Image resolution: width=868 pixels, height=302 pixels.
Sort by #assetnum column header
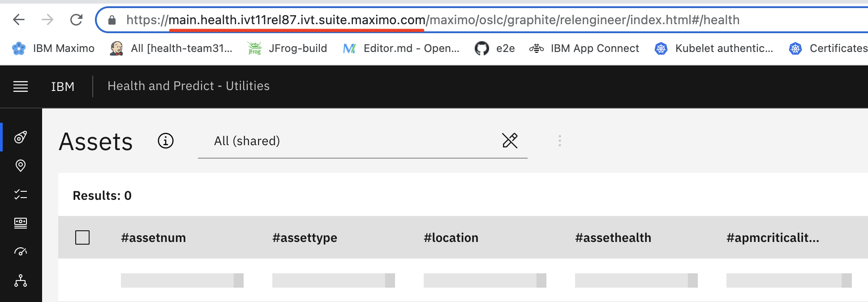point(153,238)
